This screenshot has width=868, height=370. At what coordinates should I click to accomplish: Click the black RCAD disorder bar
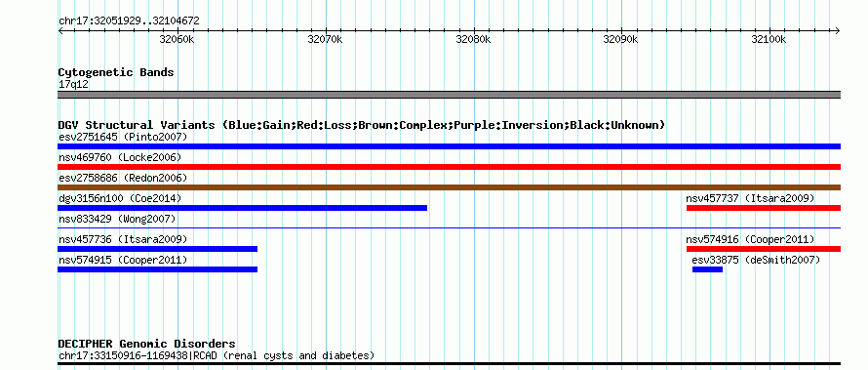(449, 364)
